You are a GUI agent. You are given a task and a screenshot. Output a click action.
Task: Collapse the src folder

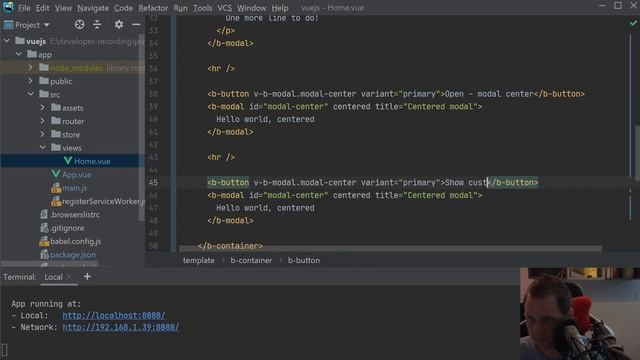[31, 94]
